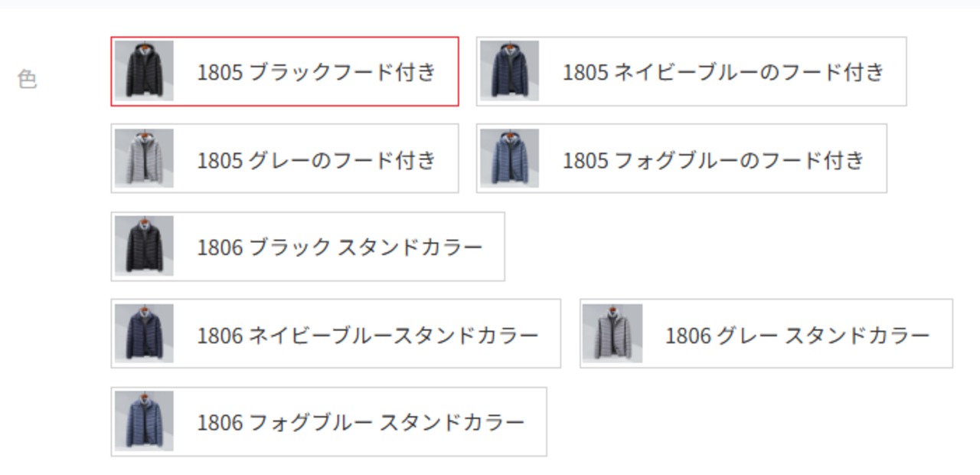Screen dimensions: 980x475
Task: Click the 1805 gray hooded jacket thumbnail
Action: click(144, 159)
